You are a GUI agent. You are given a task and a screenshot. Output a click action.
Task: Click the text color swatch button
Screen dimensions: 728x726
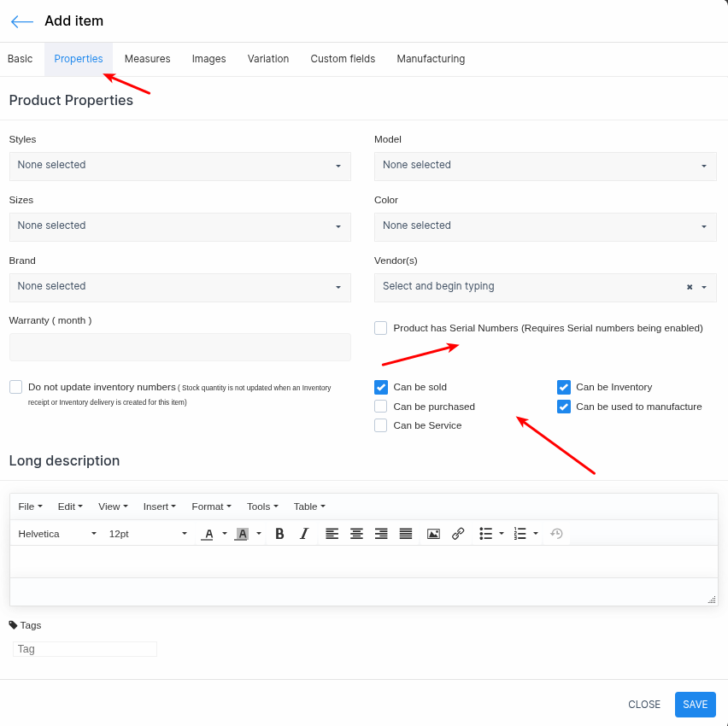(x=208, y=534)
